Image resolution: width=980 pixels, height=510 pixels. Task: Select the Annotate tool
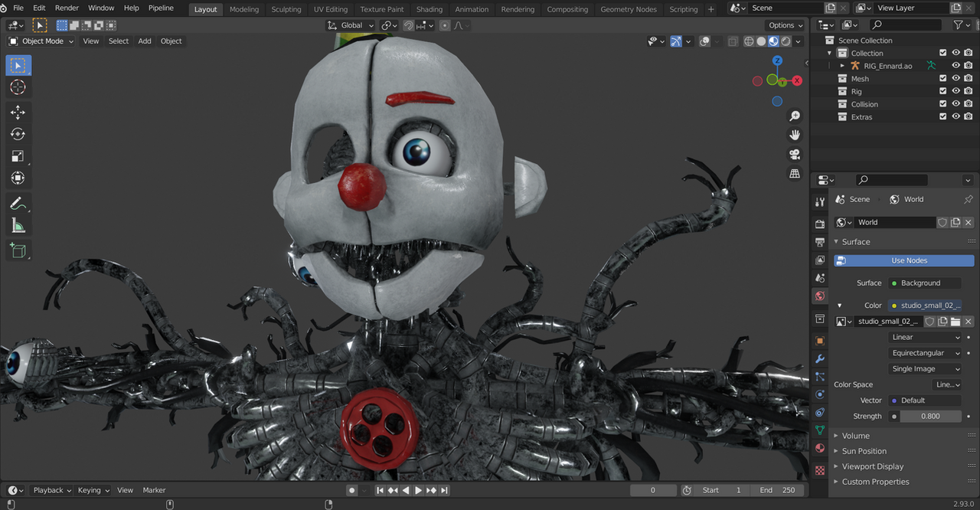tap(18, 204)
